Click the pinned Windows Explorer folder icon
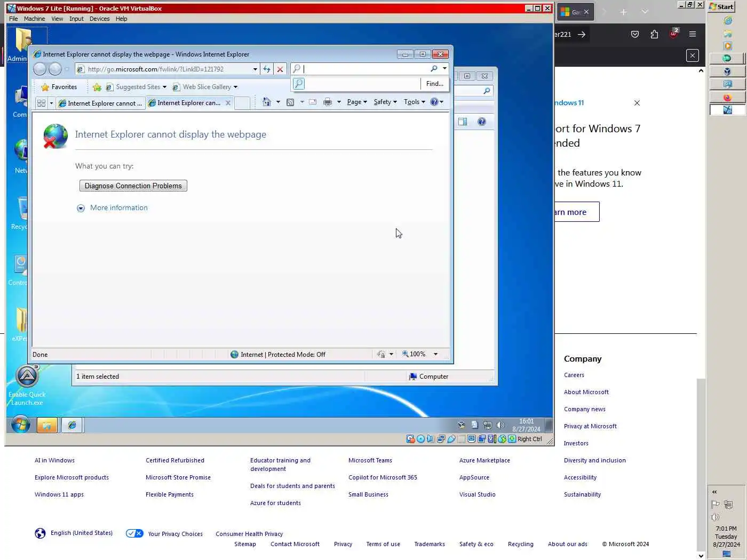The width and height of the screenshot is (747, 560). pos(47,425)
